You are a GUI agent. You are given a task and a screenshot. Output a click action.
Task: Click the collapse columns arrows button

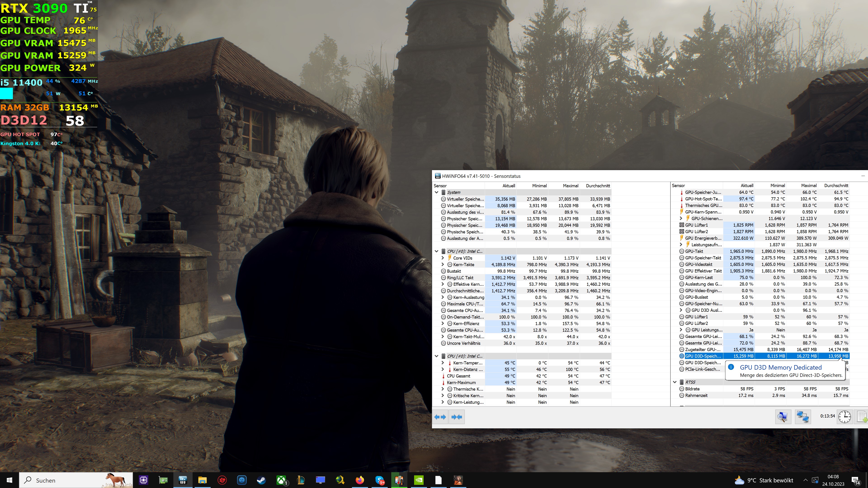point(457,417)
